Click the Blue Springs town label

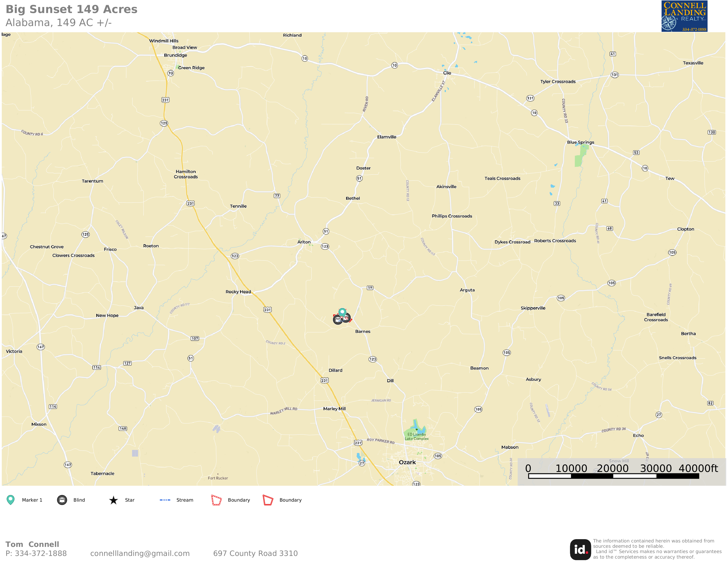coord(581,142)
